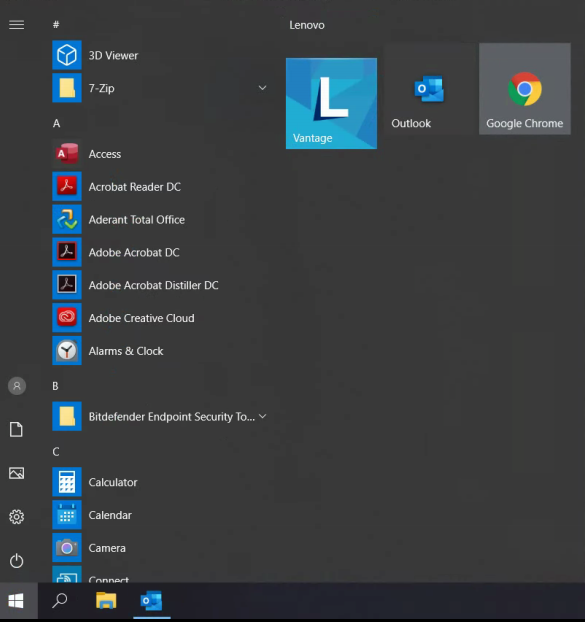Launch Adobe Creative Cloud icon
This screenshot has height=622, width=585.
67,318
